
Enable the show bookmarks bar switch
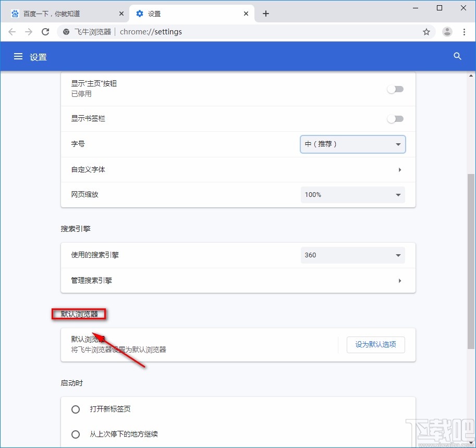[x=395, y=118]
